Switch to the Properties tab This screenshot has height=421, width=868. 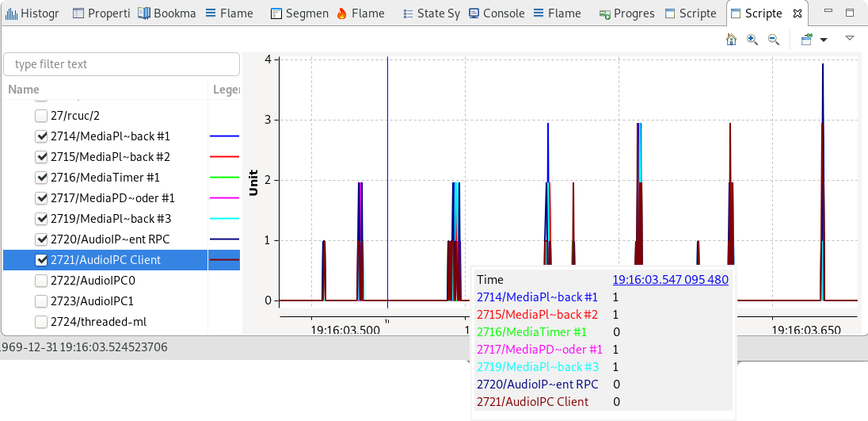pos(101,13)
